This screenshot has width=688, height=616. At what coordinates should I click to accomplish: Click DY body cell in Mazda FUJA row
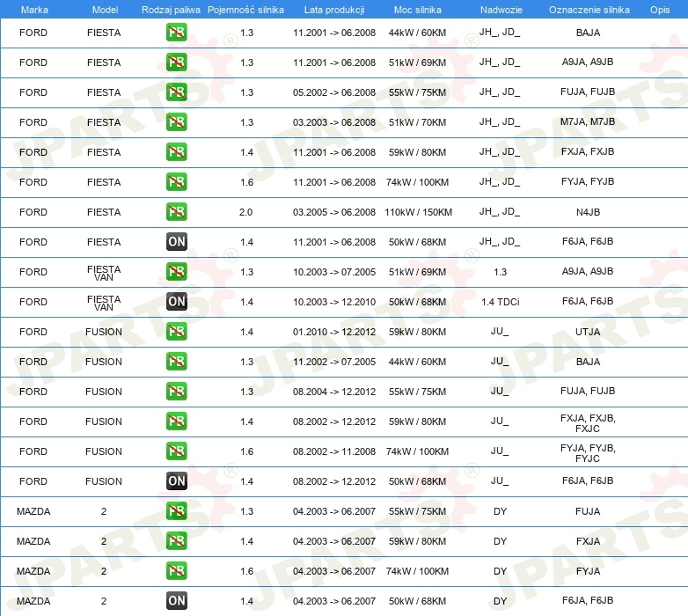click(x=501, y=511)
